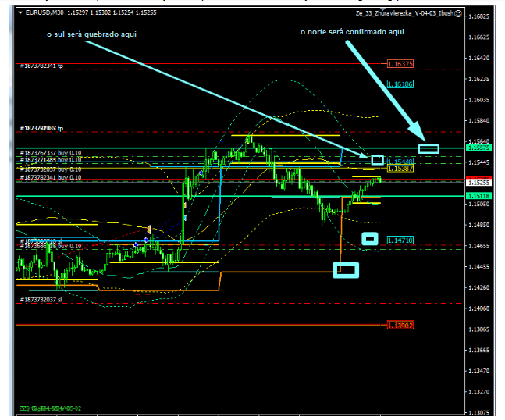Image resolution: width=505 pixels, height=420 pixels.
Task: Click the small rectangle at the thin arrow end
Action: click(x=377, y=159)
